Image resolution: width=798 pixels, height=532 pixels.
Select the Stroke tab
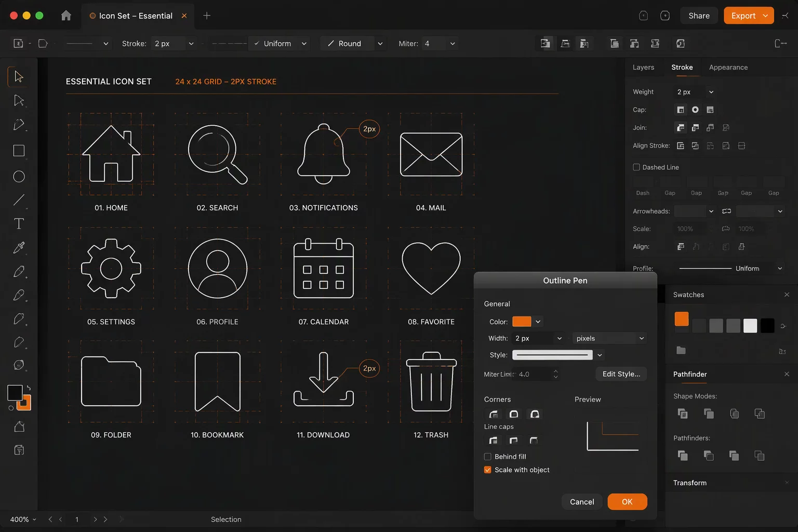(x=682, y=68)
